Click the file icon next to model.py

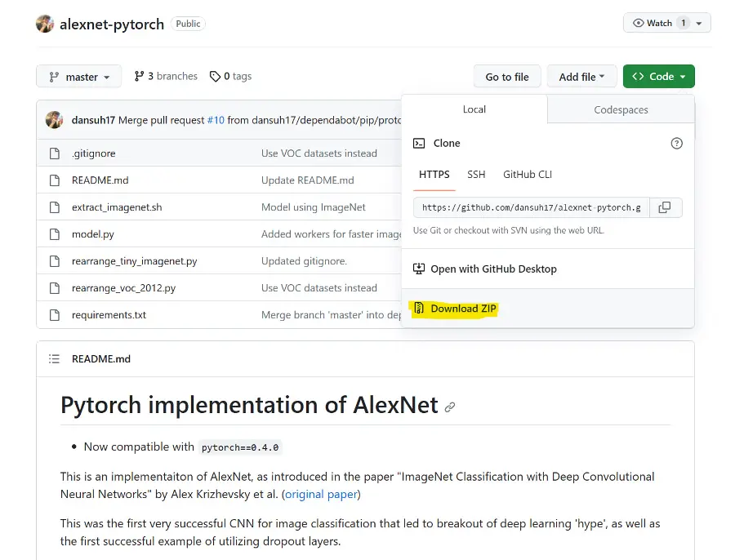tap(55, 233)
